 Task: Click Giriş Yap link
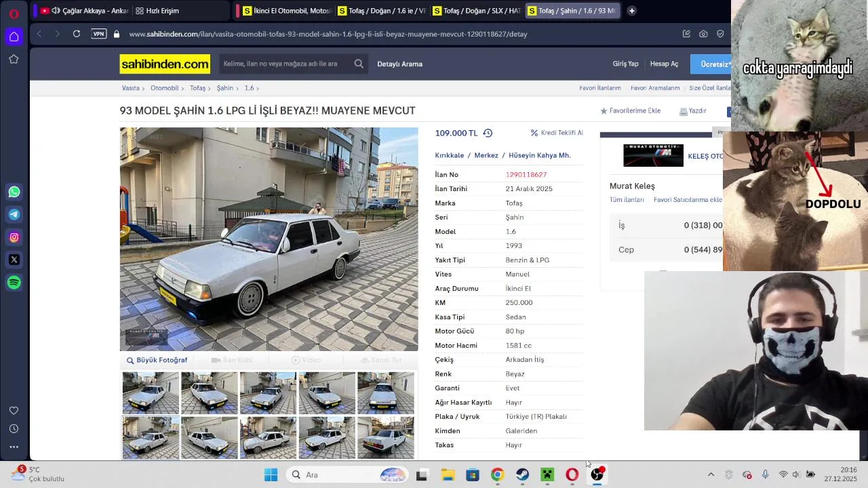coord(625,64)
